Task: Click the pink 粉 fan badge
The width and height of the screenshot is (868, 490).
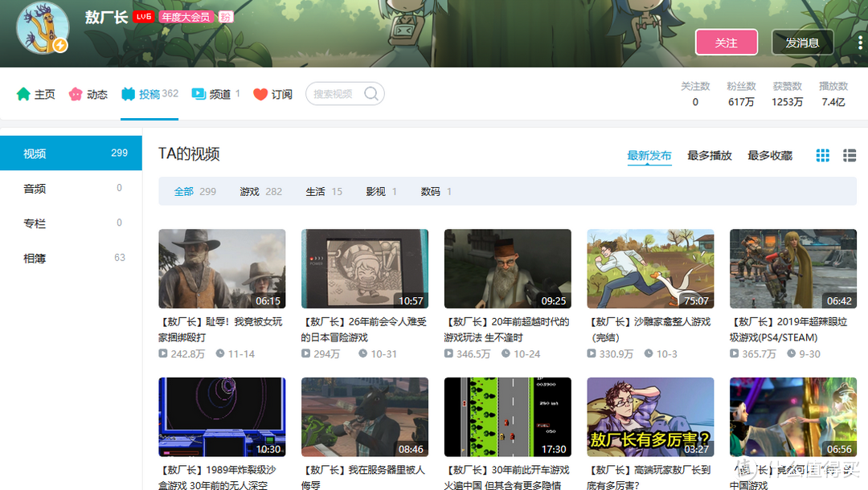Action: [x=225, y=17]
